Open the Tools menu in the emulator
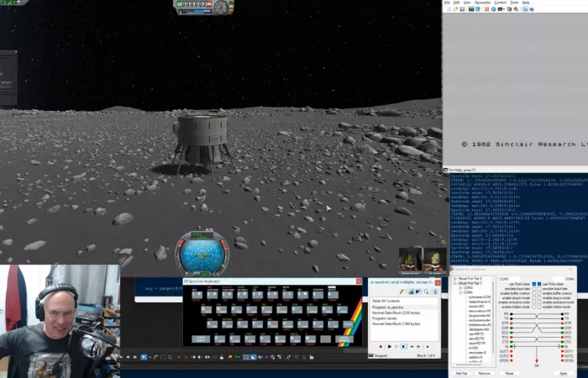 click(x=514, y=3)
